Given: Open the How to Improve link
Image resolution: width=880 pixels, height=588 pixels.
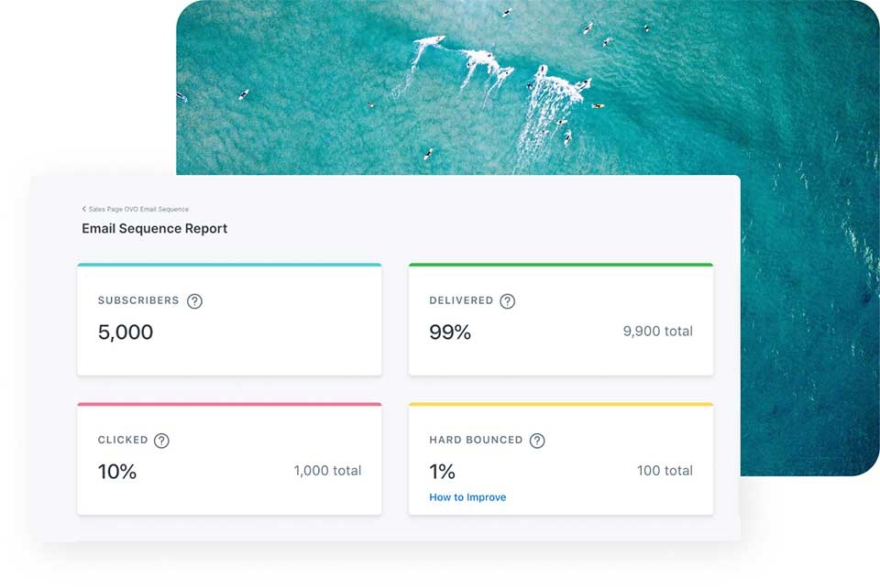Looking at the screenshot, I should point(467,497).
